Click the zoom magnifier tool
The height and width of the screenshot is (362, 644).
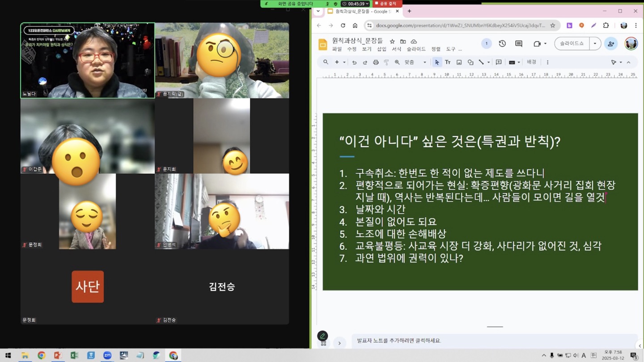(x=397, y=62)
